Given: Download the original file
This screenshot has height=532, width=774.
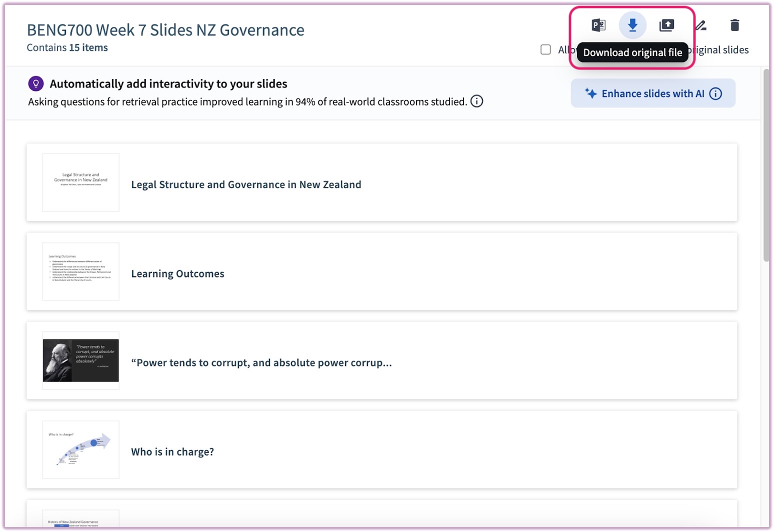Looking at the screenshot, I should (632, 25).
